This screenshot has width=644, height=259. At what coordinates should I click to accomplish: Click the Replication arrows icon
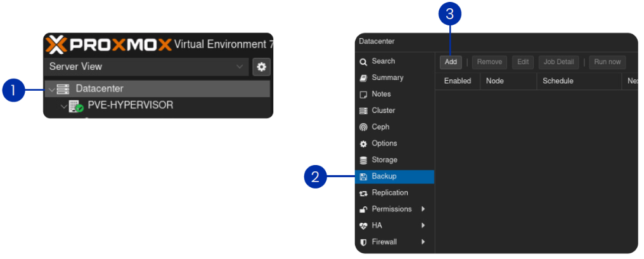(363, 193)
